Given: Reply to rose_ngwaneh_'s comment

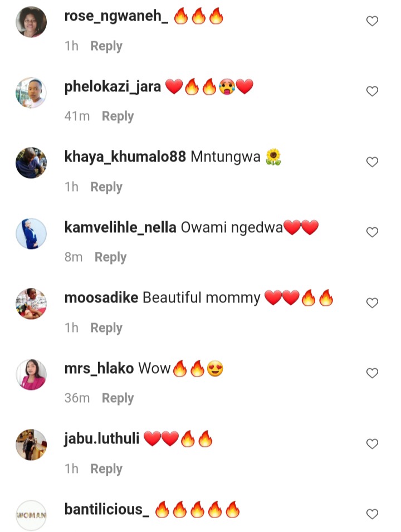Looking at the screenshot, I should click(x=106, y=46).
